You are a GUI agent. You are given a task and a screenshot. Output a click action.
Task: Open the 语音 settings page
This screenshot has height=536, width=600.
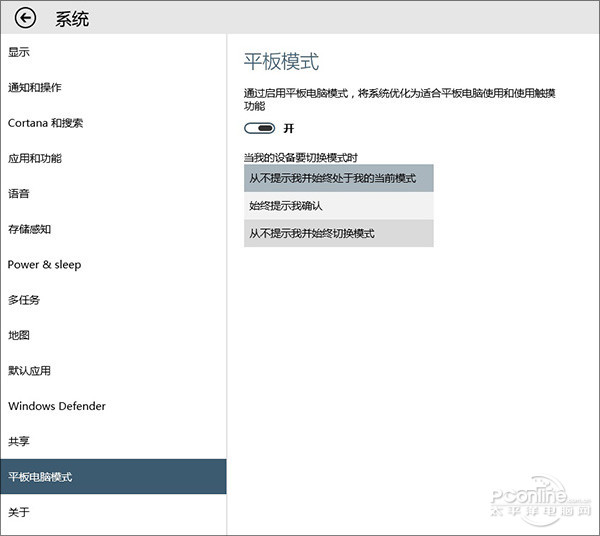click(113, 194)
